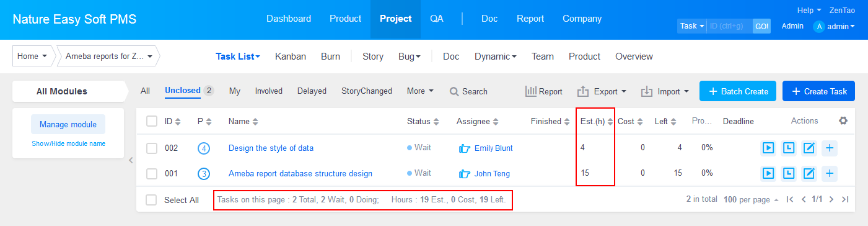Image resolution: width=868 pixels, height=226 pixels.
Task: Focus the ID quick-search input field
Action: coord(729,26)
